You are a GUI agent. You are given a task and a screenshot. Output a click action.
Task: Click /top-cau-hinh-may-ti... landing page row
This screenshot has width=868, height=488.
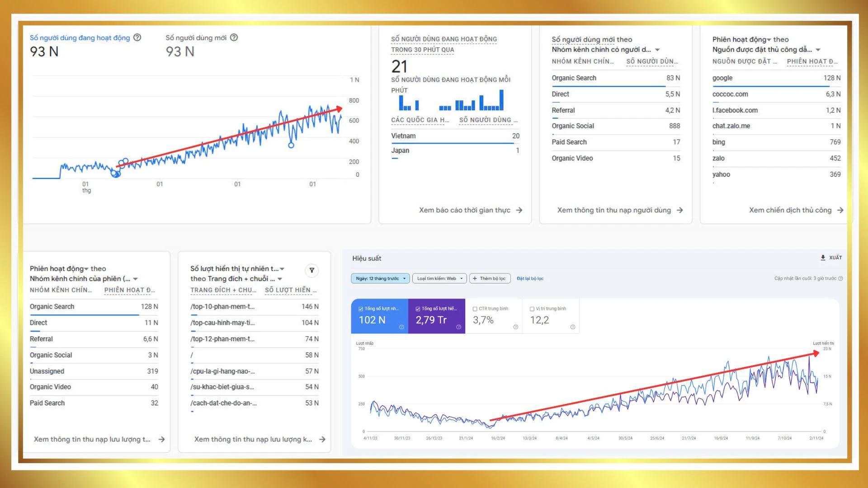255,323
